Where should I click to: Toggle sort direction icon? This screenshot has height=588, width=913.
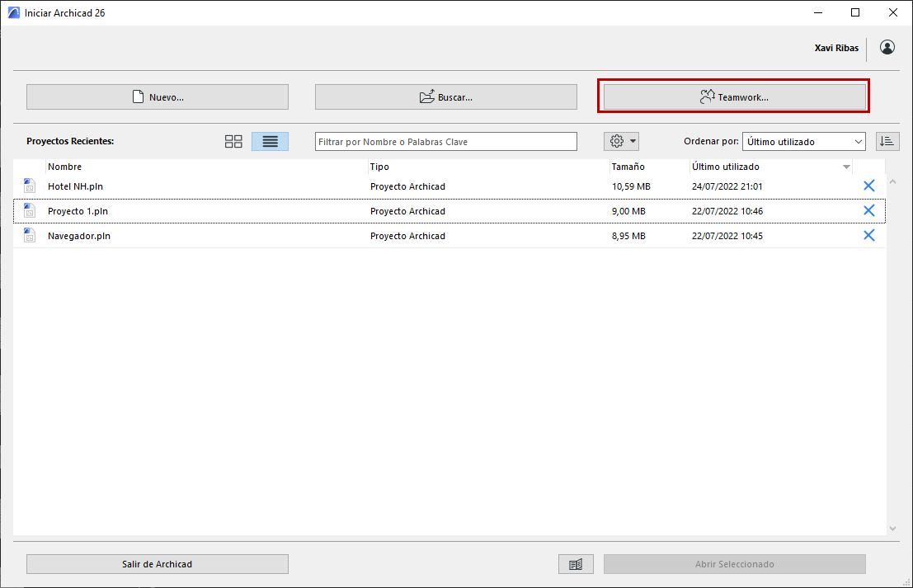(x=887, y=142)
